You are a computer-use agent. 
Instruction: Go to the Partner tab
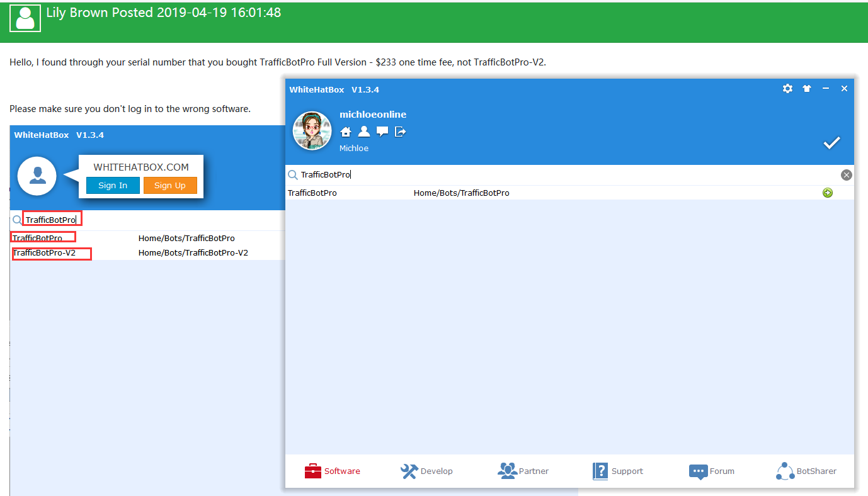click(x=523, y=471)
